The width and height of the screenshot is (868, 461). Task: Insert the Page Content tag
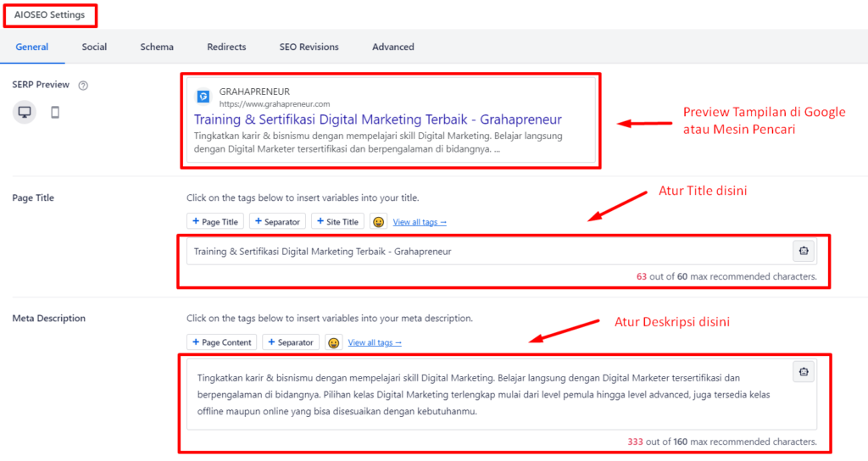tap(221, 342)
